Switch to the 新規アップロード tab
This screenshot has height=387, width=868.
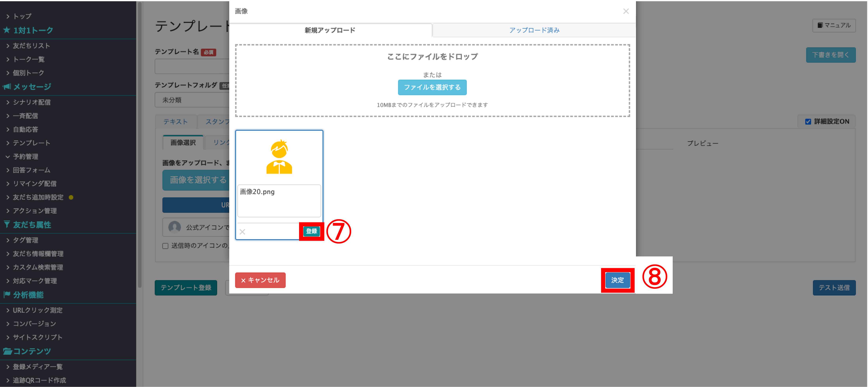330,30
